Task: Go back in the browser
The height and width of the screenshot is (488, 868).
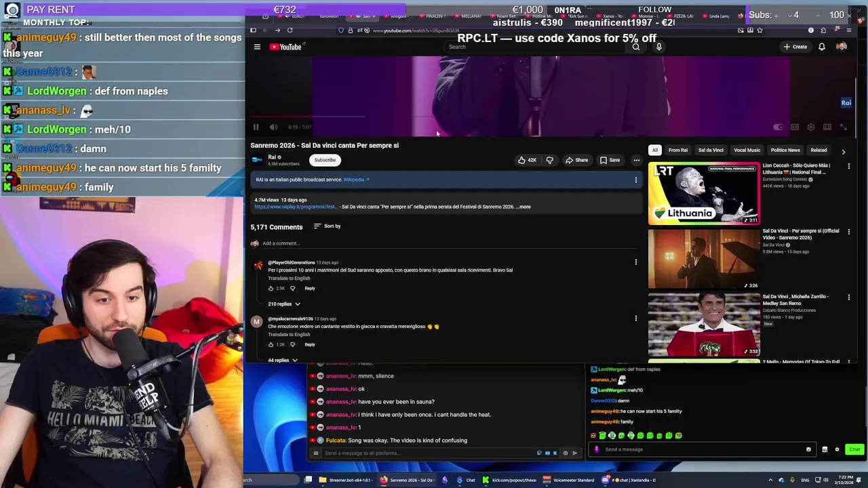Action: (265, 30)
